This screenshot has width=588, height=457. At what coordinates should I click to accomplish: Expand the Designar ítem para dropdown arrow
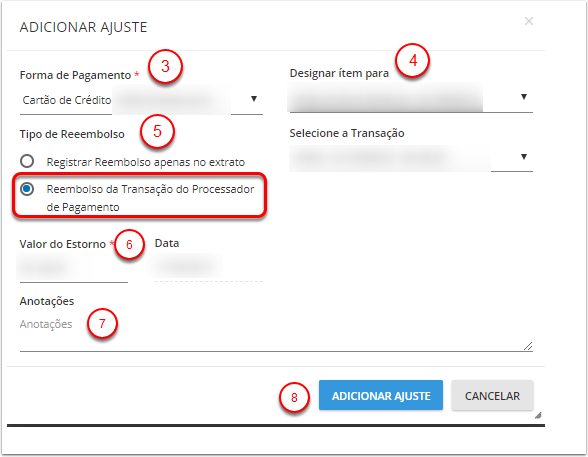click(524, 97)
